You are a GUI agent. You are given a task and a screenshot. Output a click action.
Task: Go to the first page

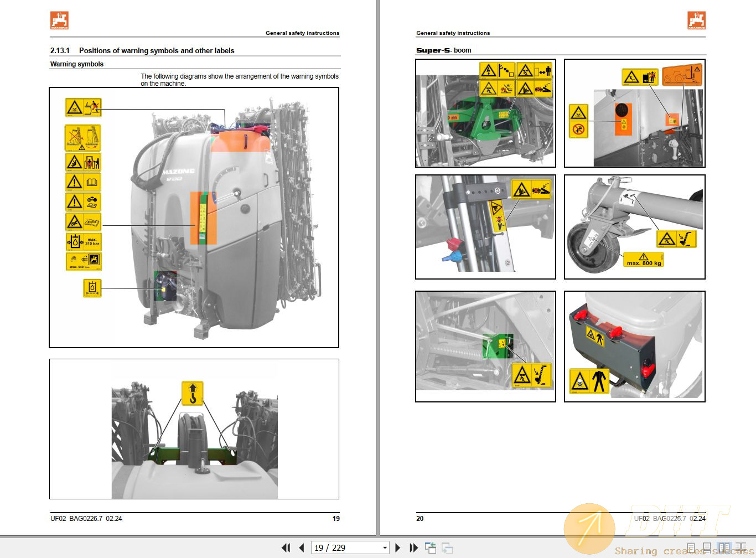click(286, 547)
